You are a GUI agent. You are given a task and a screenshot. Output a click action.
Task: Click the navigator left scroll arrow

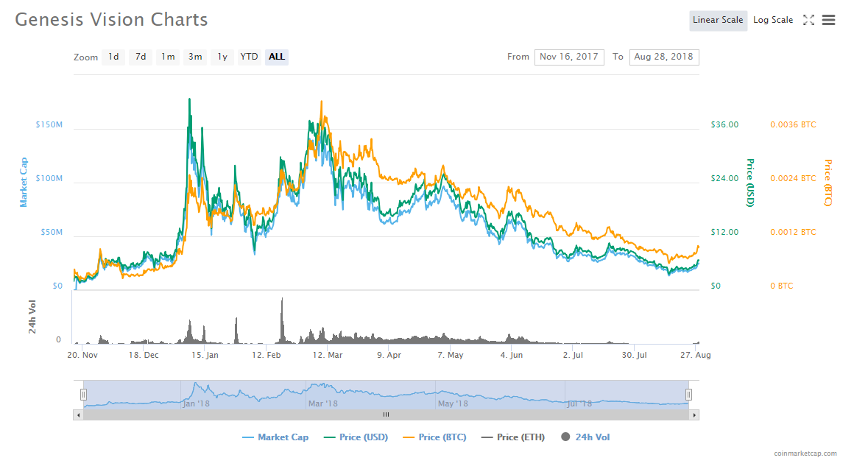(x=79, y=415)
